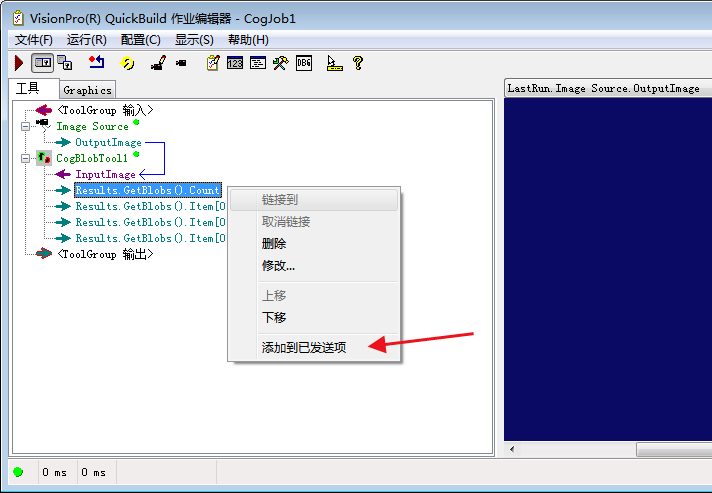Screen dimensions: 712x493
Task: Select the Image Source tool
Action: pos(92,126)
